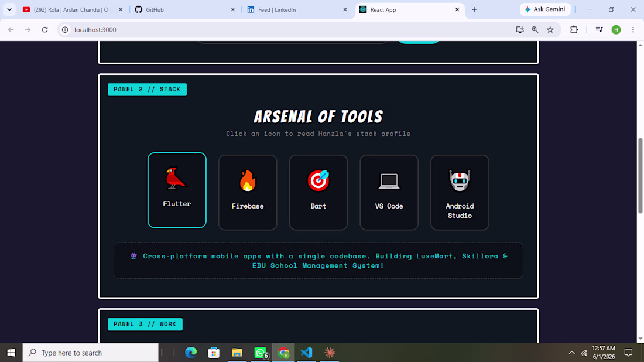
Task: Open File Explorer from taskbar
Action: pyautogui.click(x=237, y=353)
